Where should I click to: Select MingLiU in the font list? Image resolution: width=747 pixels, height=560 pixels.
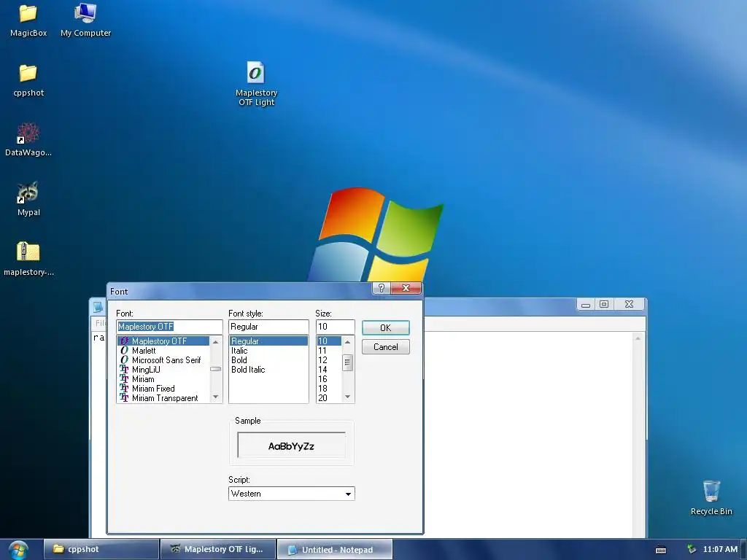[x=163, y=370]
